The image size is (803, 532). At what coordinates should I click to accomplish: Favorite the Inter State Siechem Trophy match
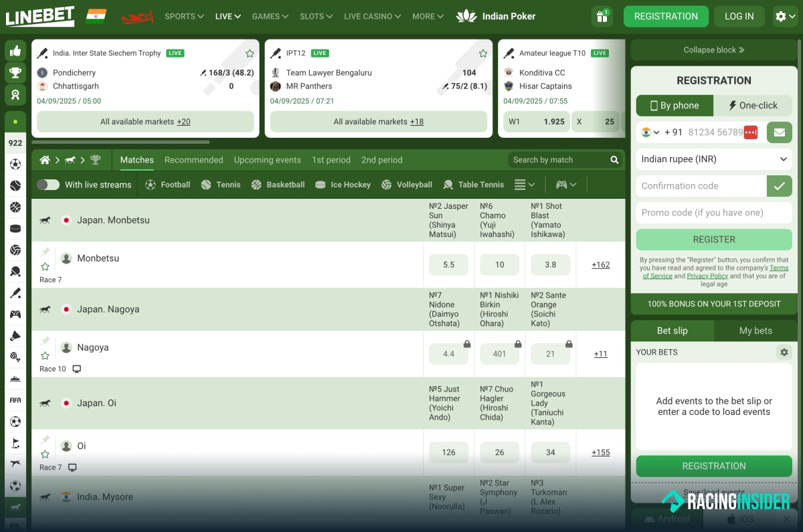coord(250,54)
